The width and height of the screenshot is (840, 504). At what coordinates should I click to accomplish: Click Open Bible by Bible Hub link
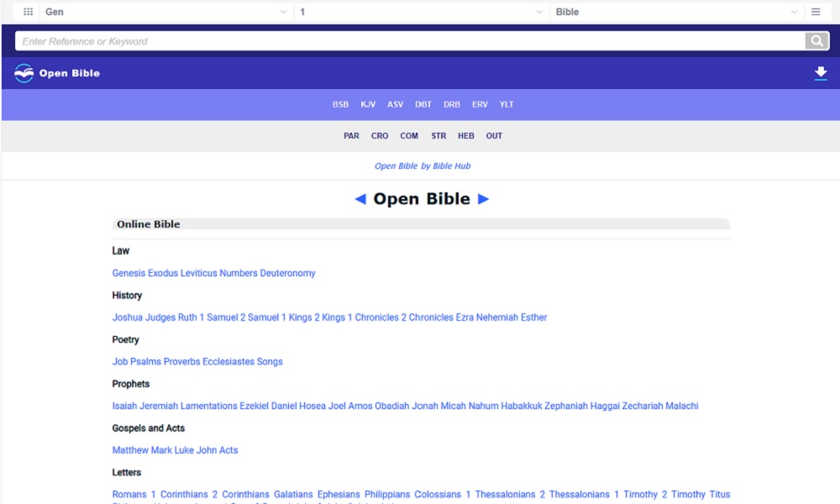coord(422,165)
